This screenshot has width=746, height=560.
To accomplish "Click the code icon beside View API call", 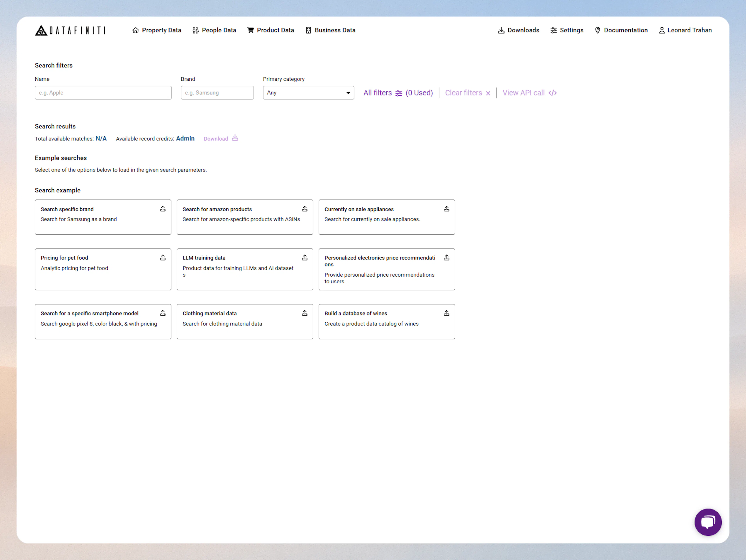I will pyautogui.click(x=553, y=93).
